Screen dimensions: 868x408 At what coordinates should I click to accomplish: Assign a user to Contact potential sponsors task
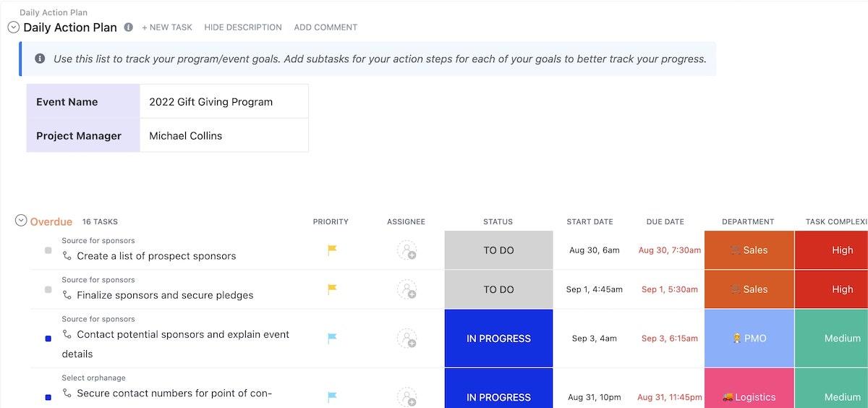click(407, 338)
